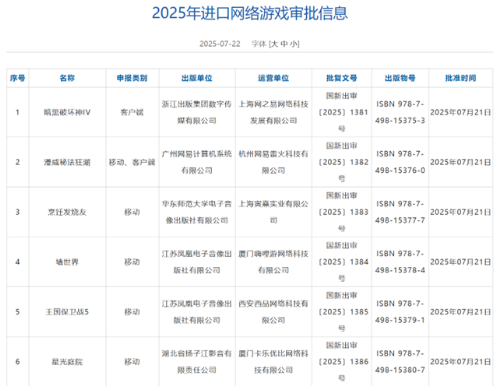Click the 运营单位 column header
The image size is (501, 391).
coord(273,78)
